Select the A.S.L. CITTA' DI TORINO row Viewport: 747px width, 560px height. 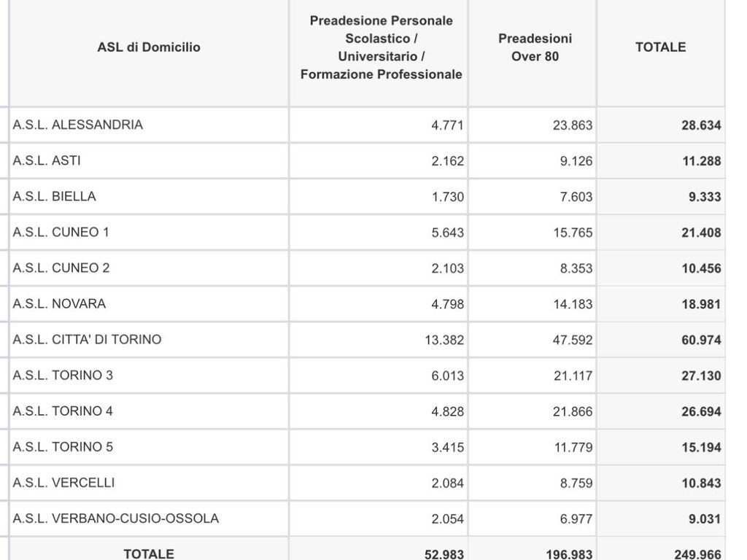tap(367, 340)
